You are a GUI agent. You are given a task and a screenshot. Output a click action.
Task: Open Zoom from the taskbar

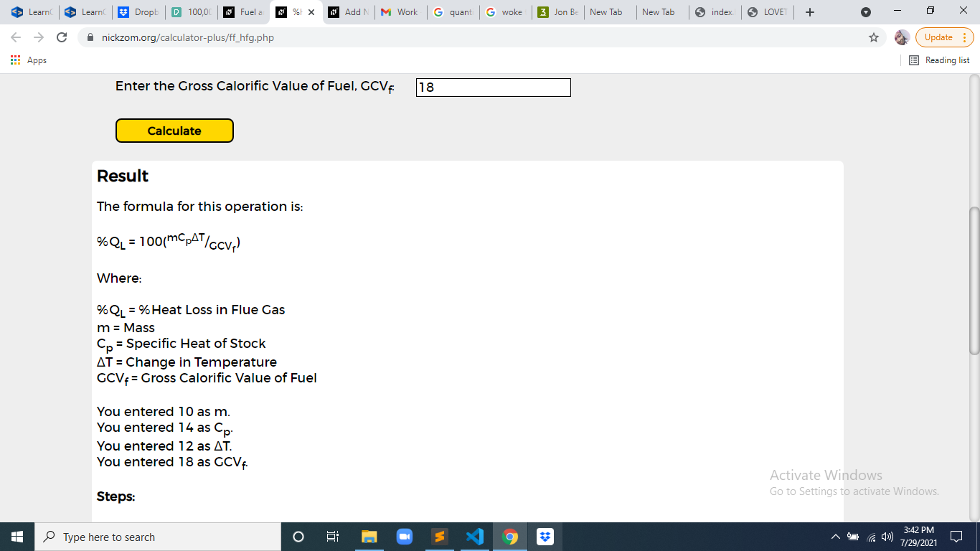click(404, 537)
